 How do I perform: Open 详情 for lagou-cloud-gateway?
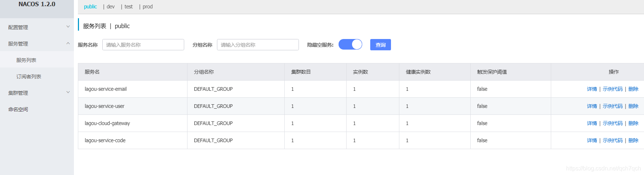[x=592, y=123]
